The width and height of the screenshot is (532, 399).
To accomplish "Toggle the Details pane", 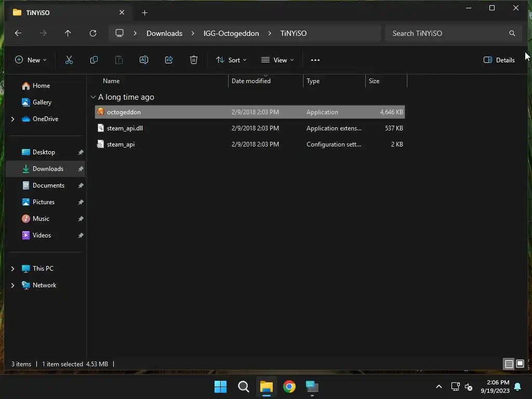I will click(x=499, y=60).
